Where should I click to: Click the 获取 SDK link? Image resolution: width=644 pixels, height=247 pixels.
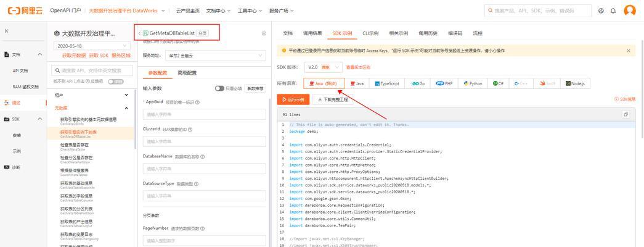tap(99, 55)
